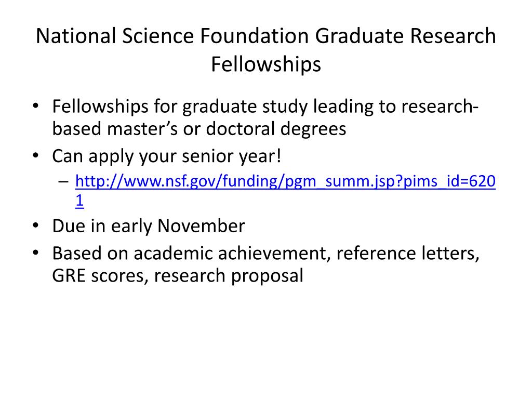Click the 'GRE scores, research proposal' line
The width and height of the screenshot is (532, 399).
click(178, 275)
